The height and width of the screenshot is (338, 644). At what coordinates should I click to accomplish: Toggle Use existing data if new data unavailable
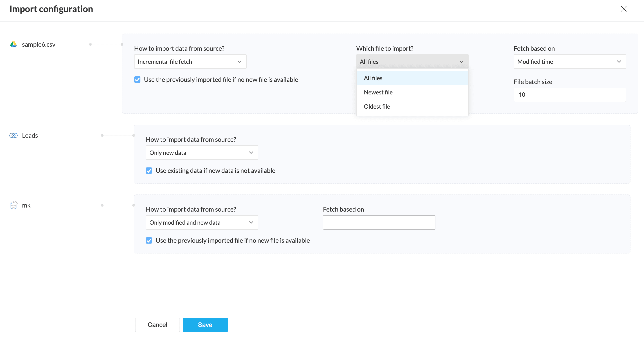(149, 171)
